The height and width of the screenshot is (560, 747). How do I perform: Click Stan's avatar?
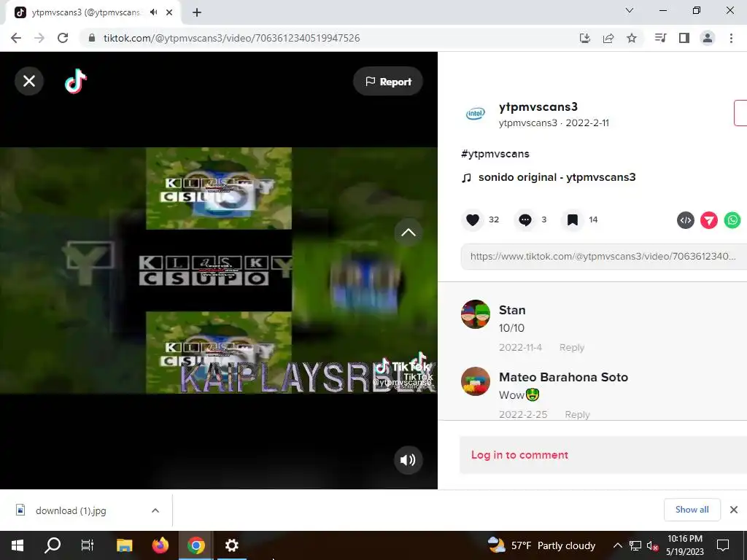[476, 314]
